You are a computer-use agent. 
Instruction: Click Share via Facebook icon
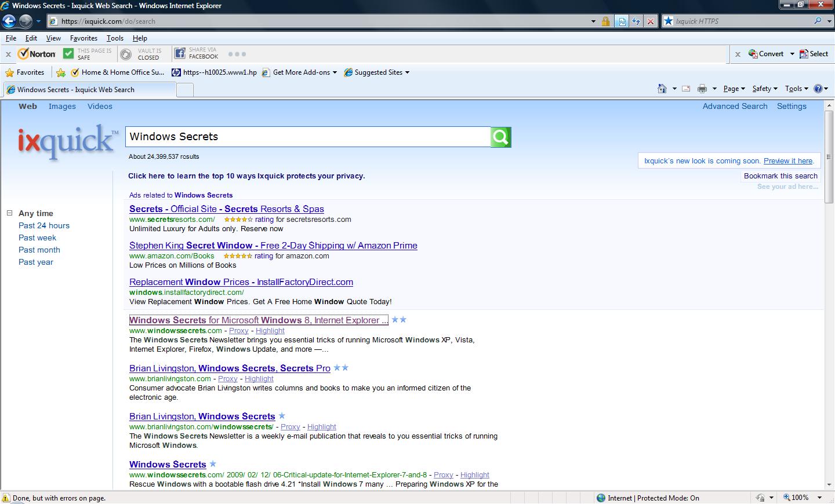pyautogui.click(x=180, y=54)
